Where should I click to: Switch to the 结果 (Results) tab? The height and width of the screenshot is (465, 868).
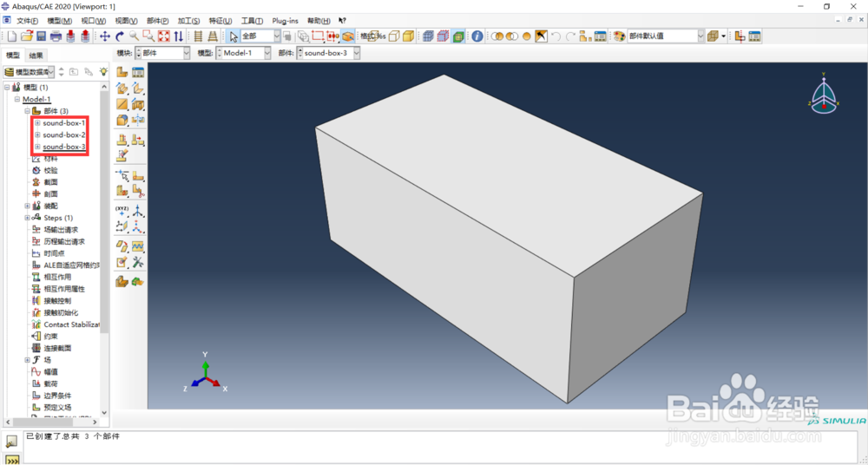[36, 56]
